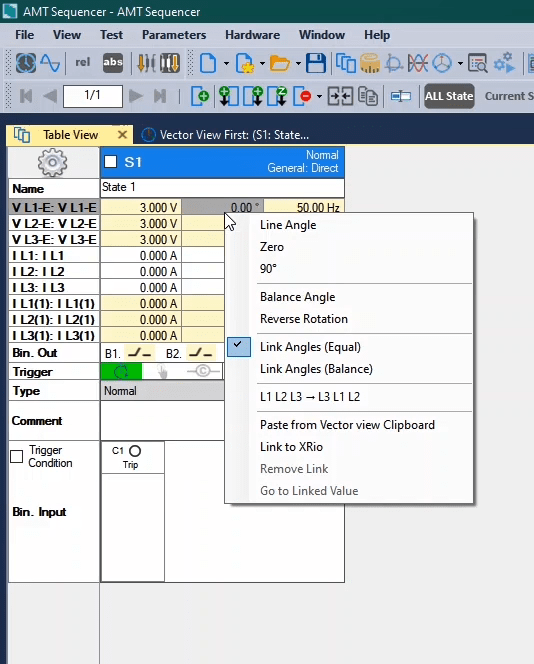The height and width of the screenshot is (664, 534).
Task: Open the Hardware menu
Action: 252,35
